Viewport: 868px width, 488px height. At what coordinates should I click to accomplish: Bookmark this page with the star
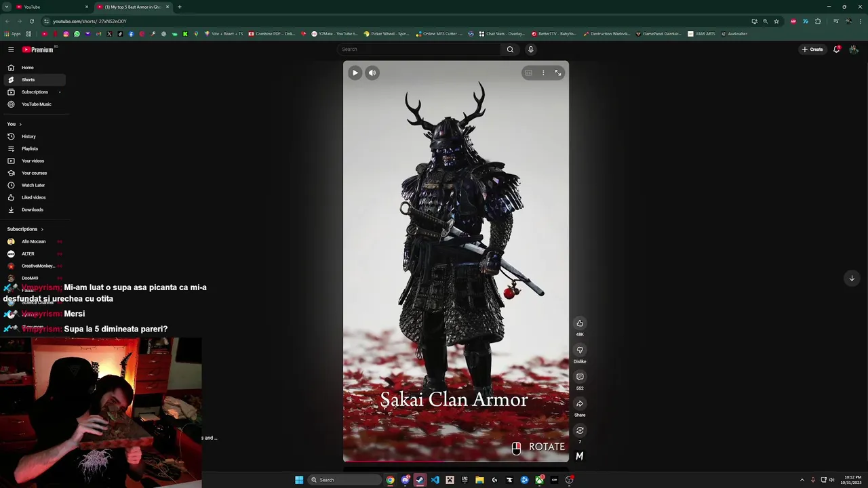point(776,21)
